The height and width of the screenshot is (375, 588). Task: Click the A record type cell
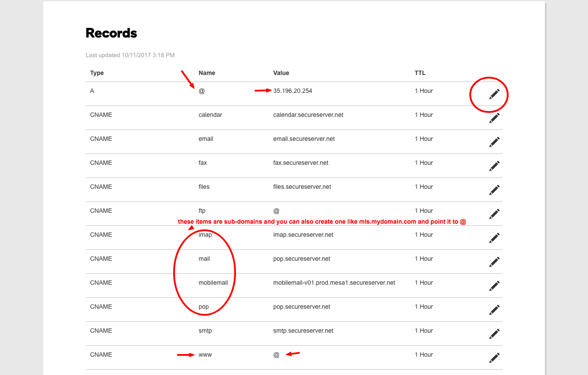click(92, 91)
